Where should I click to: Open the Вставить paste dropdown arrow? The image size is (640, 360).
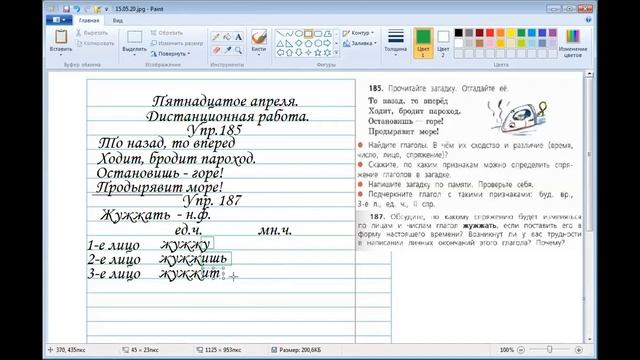[61, 55]
